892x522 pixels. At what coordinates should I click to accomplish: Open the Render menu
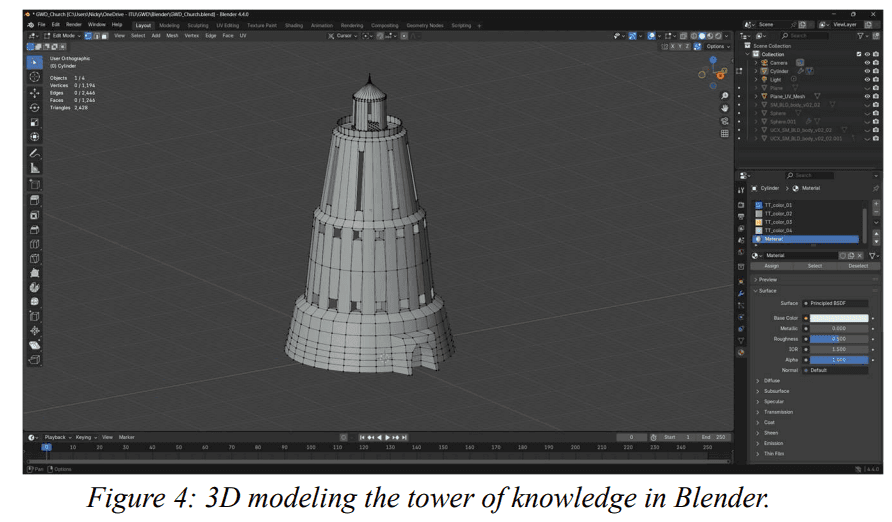pos(74,25)
